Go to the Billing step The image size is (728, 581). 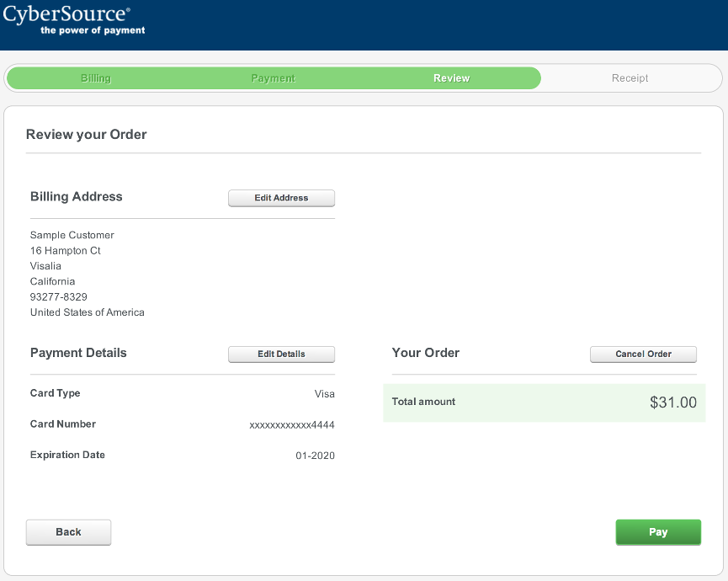click(x=96, y=78)
